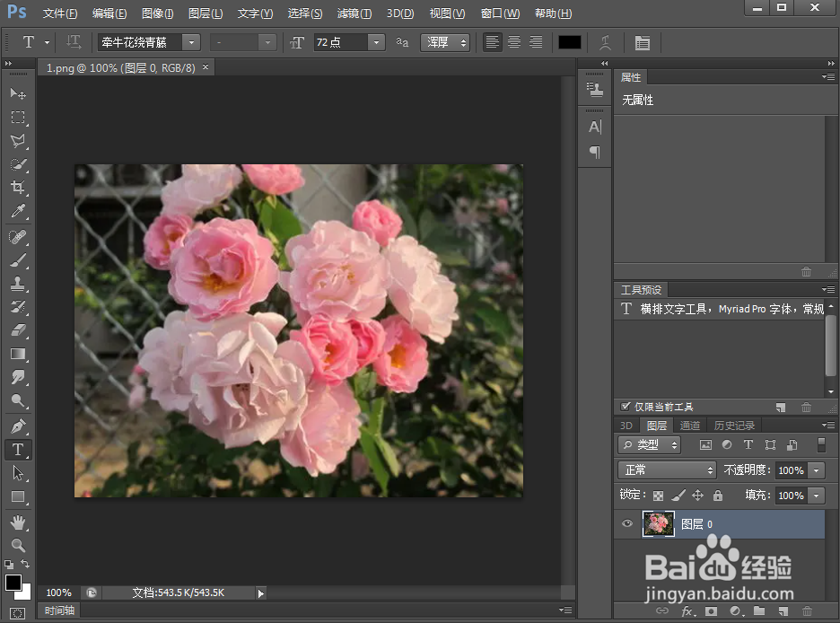Open the Character panel icon
The height and width of the screenshot is (623, 840).
(x=595, y=127)
